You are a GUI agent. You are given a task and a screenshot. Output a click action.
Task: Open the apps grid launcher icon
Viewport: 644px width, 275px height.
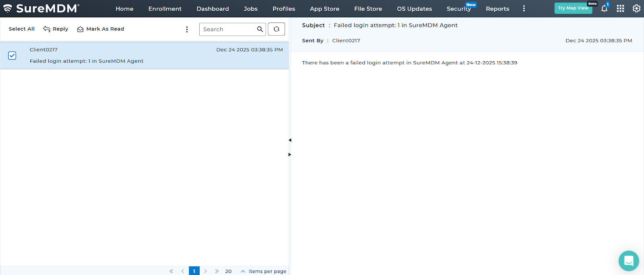click(620, 8)
